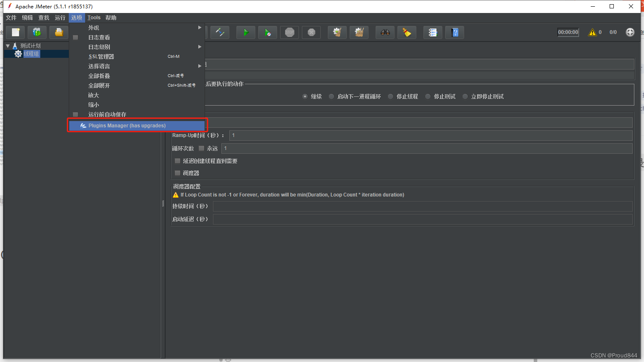Click the JMeter feather title bar icon
Image resolution: width=644 pixels, height=362 pixels.
pyautogui.click(x=9, y=6)
